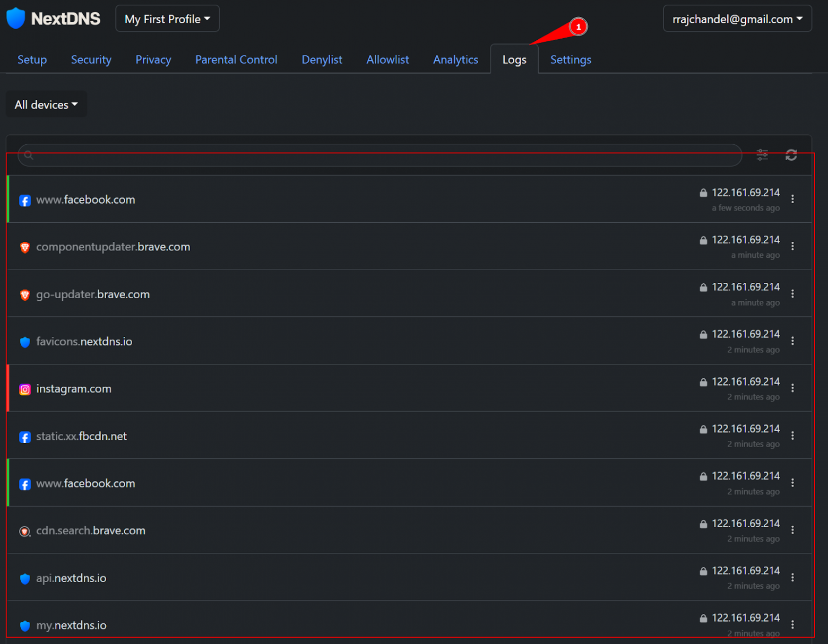Viewport: 828px width, 644px height.
Task: Click lock icon on cdn.search.brave.com row
Action: point(703,524)
